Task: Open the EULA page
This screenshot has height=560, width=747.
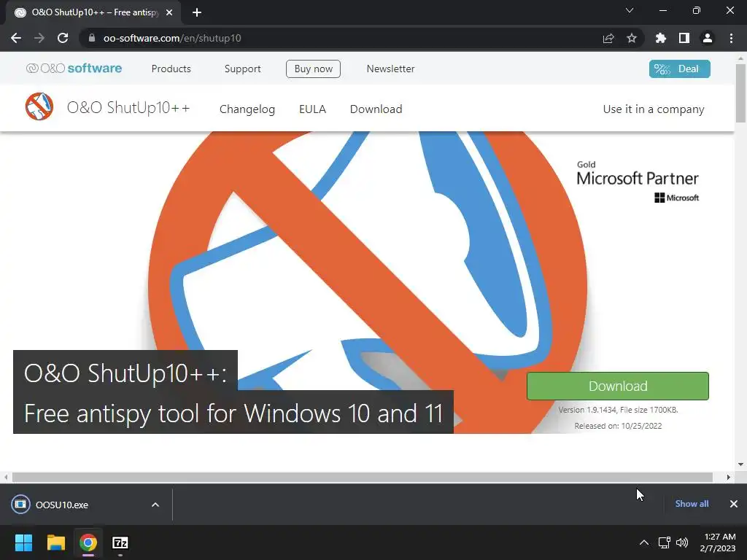Action: [312, 109]
